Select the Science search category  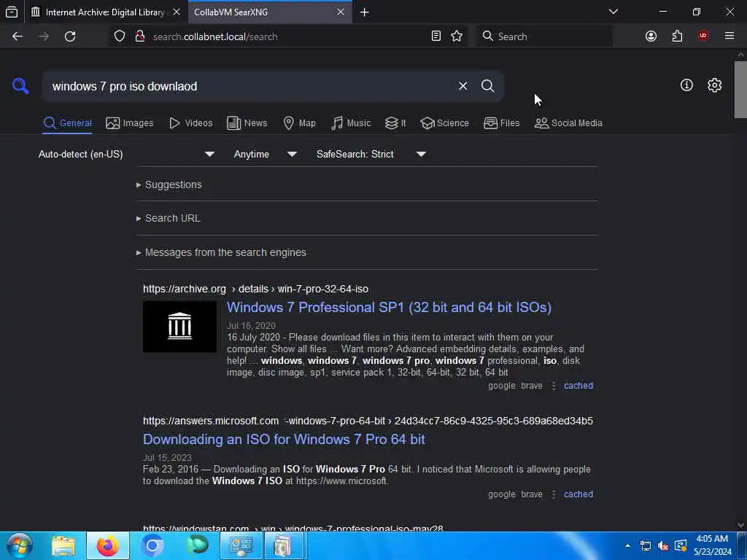444,122
